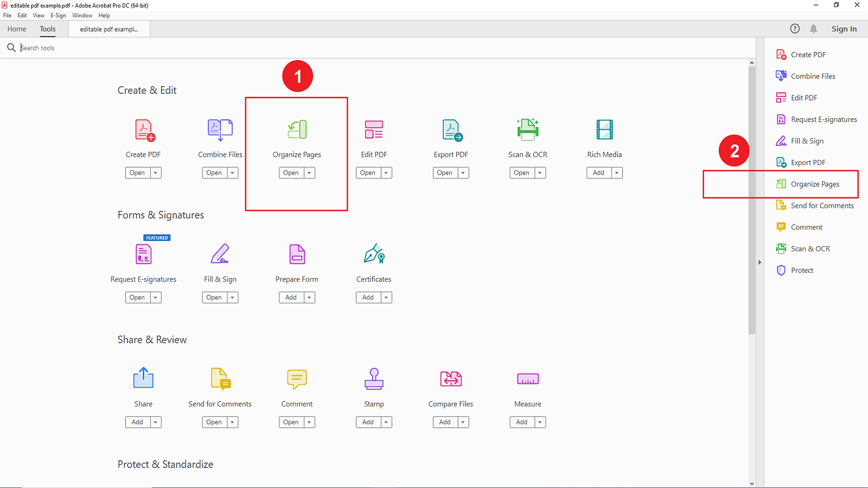Open the notifications bell icon
Viewport: 868px width, 488px height.
(813, 29)
